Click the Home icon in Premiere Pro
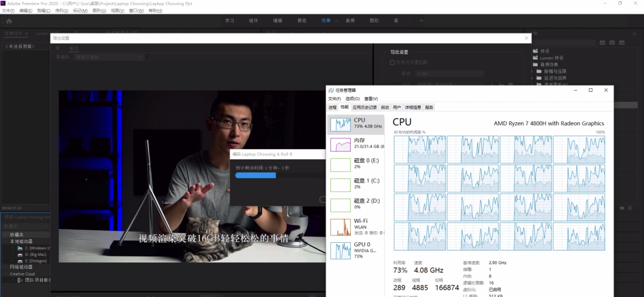 pyautogui.click(x=9, y=20)
